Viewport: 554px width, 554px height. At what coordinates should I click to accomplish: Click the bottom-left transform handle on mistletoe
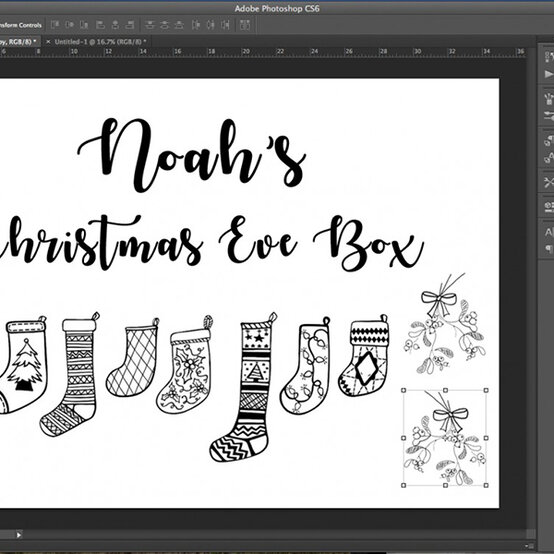coord(404,485)
